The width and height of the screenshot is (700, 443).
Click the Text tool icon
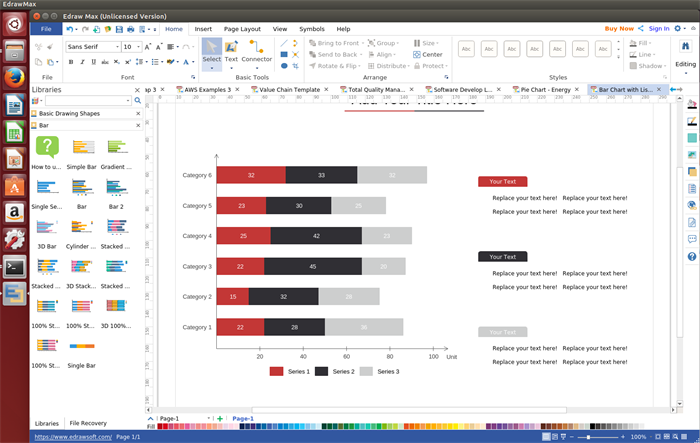[x=231, y=48]
